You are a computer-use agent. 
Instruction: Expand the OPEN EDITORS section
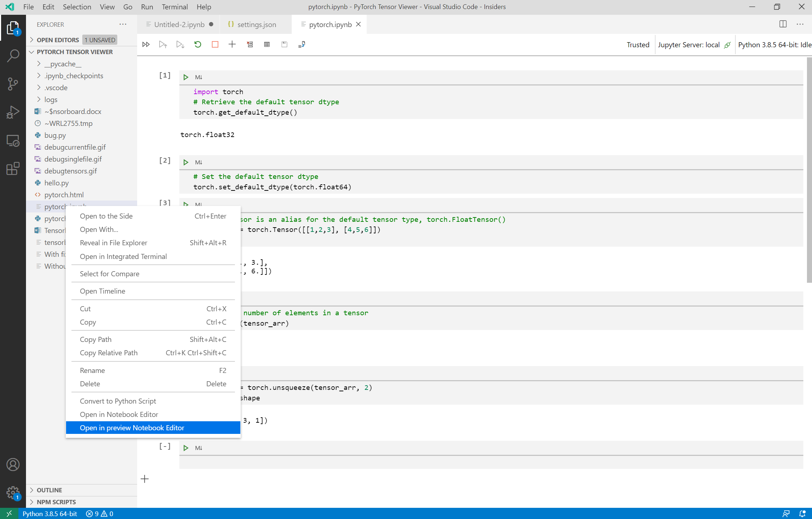(58, 40)
